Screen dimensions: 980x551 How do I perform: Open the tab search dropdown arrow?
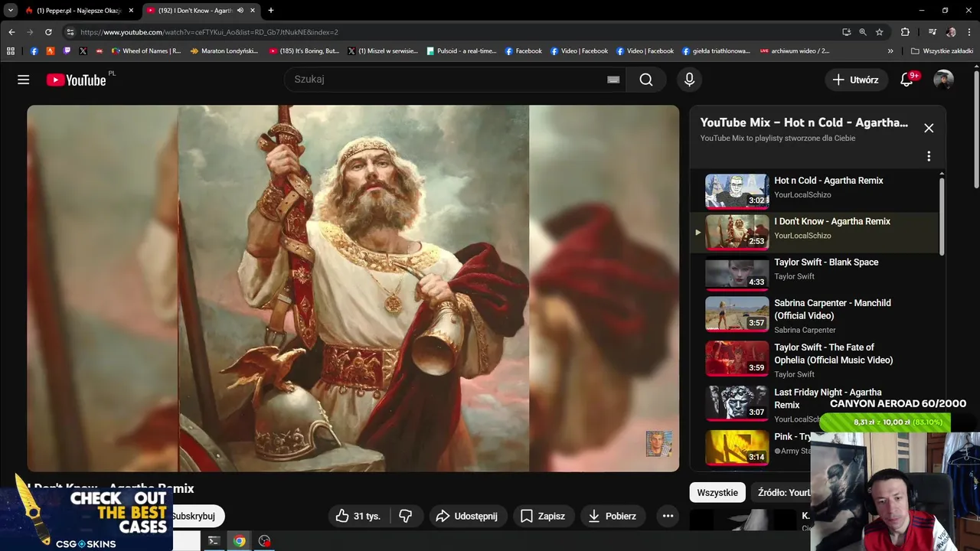10,11
